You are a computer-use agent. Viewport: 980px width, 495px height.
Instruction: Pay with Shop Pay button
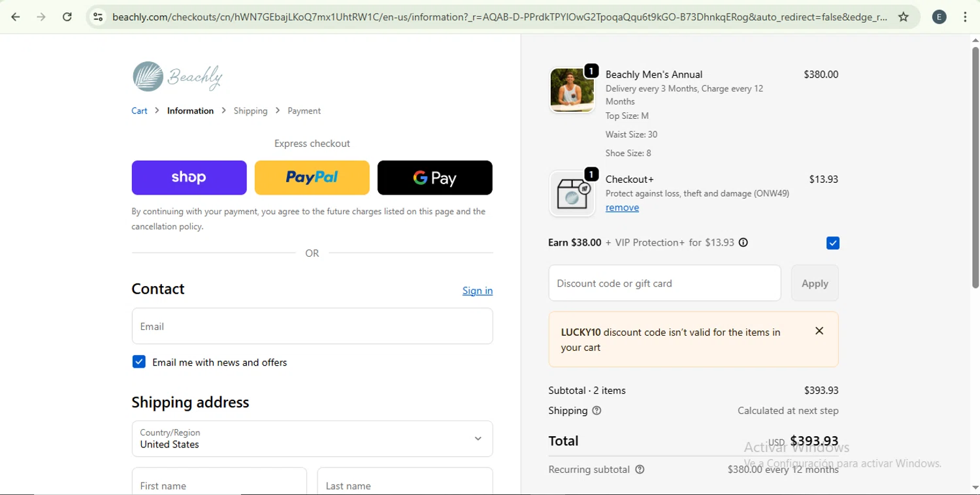189,178
